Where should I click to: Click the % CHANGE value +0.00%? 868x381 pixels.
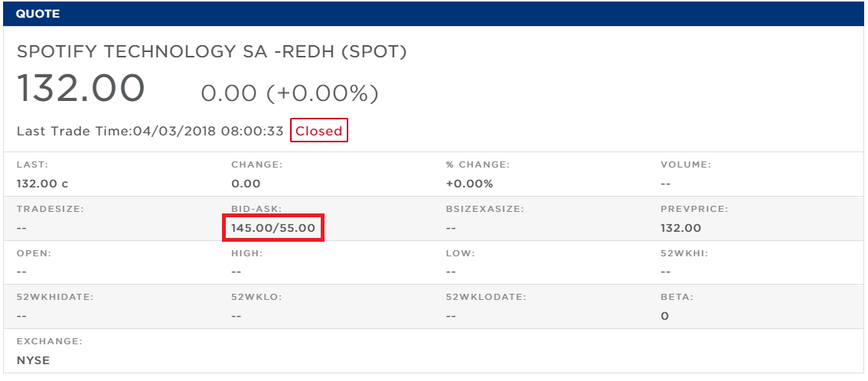point(469,184)
